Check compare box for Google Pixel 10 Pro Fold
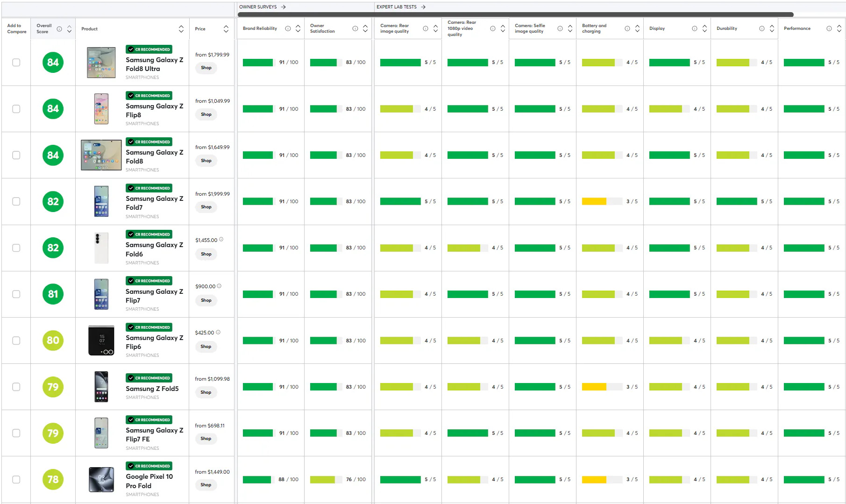 pos(16,480)
